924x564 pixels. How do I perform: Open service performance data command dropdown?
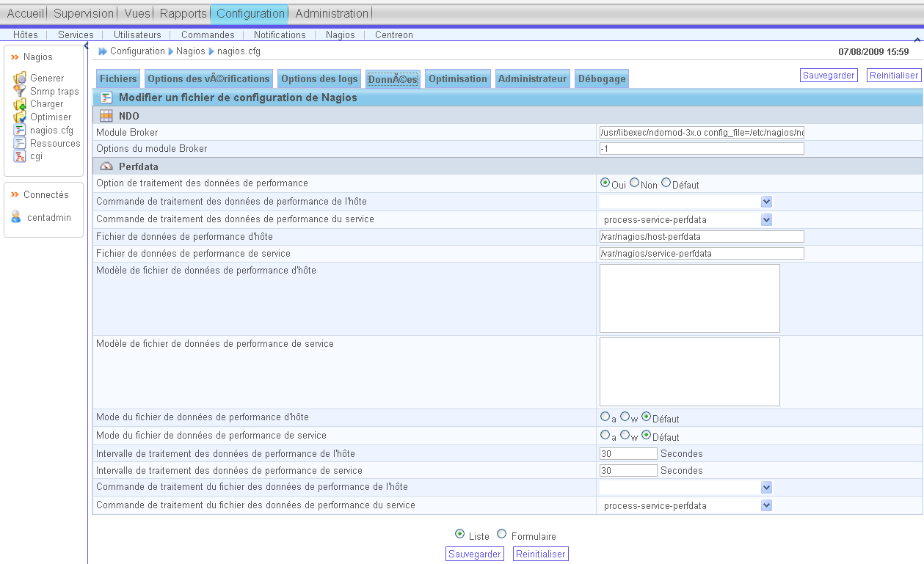[766, 219]
